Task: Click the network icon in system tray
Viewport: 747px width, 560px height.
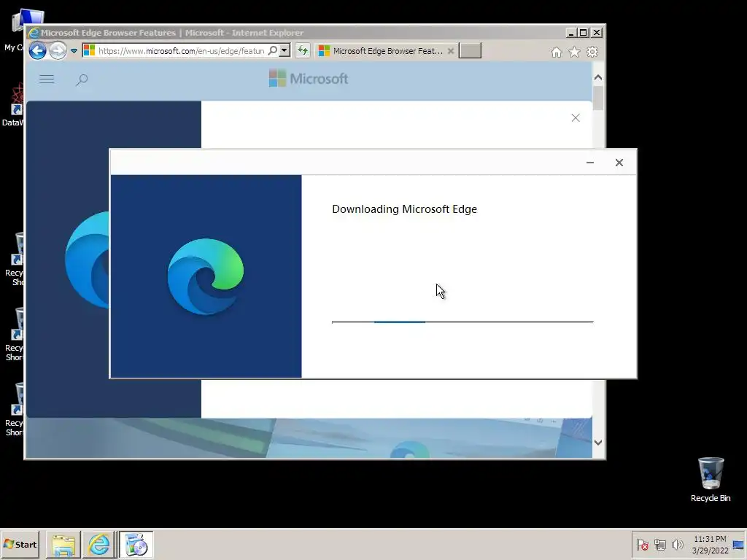Action: point(659,544)
